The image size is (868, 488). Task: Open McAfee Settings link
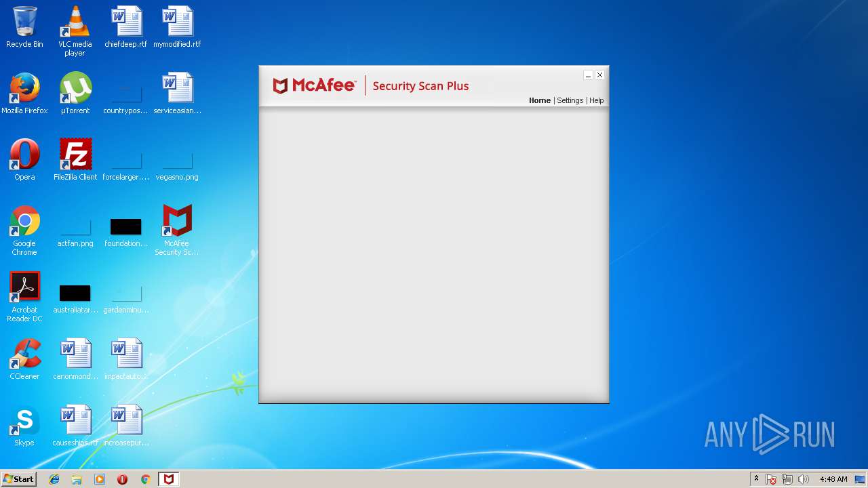click(570, 100)
